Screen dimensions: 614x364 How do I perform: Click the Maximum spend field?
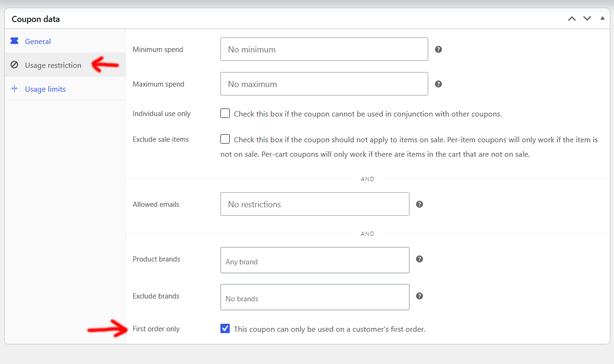coord(324,84)
